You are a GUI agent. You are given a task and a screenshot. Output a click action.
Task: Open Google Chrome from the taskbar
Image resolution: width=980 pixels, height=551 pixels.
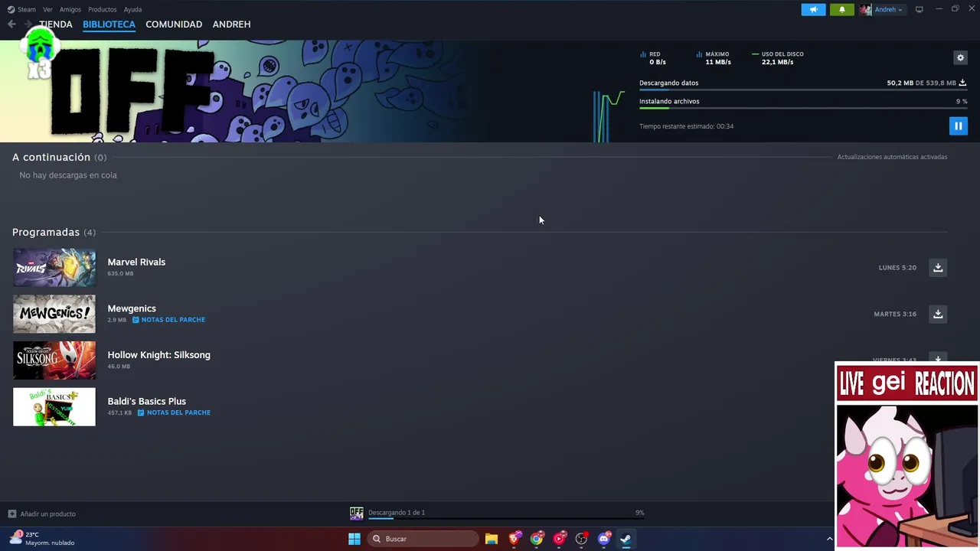(537, 539)
